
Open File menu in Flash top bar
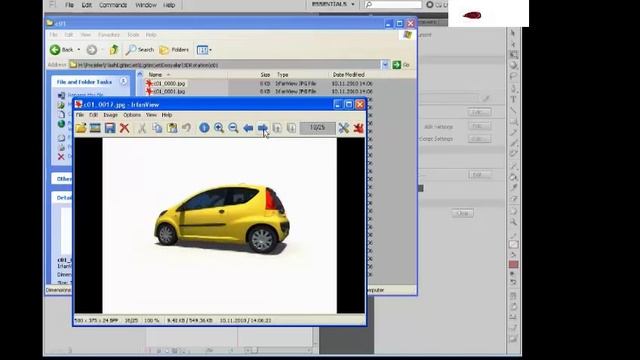coord(69,5)
